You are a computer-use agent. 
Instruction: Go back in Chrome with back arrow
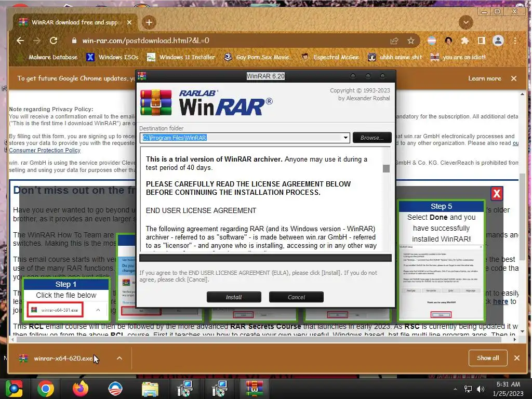[x=20, y=41]
